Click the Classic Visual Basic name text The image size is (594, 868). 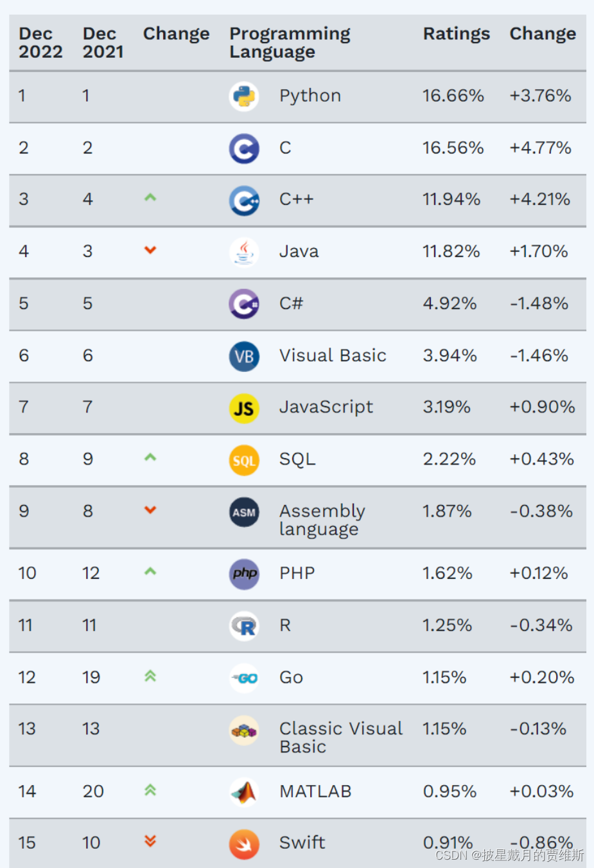pos(341,738)
